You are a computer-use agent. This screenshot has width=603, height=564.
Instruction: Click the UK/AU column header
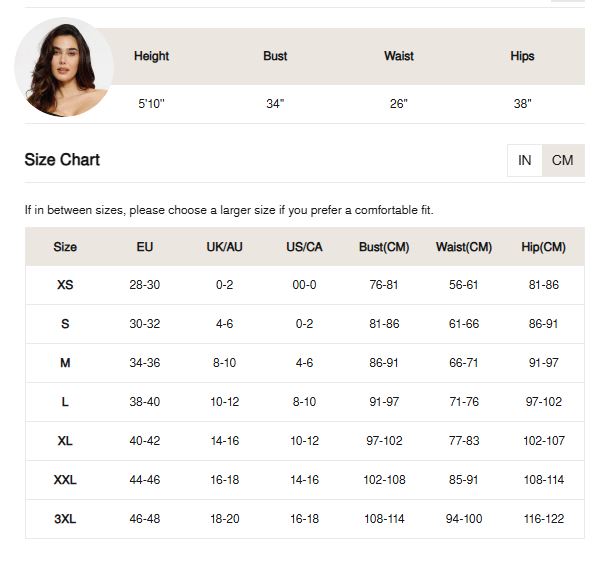pos(224,247)
